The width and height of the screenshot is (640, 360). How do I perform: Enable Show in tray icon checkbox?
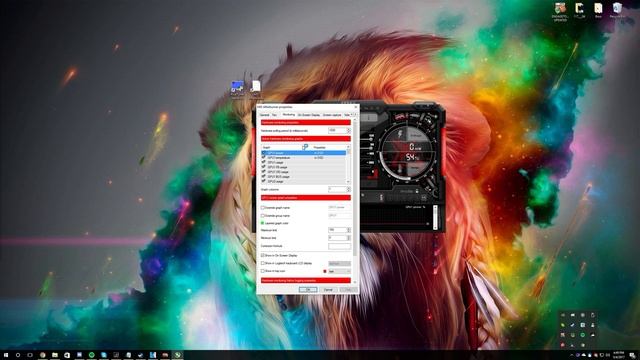coord(263,271)
